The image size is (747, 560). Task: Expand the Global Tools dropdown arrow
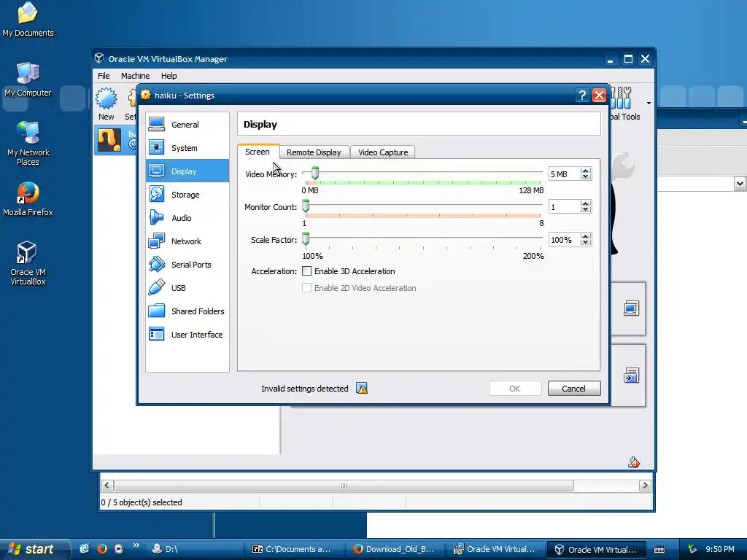pos(649,104)
